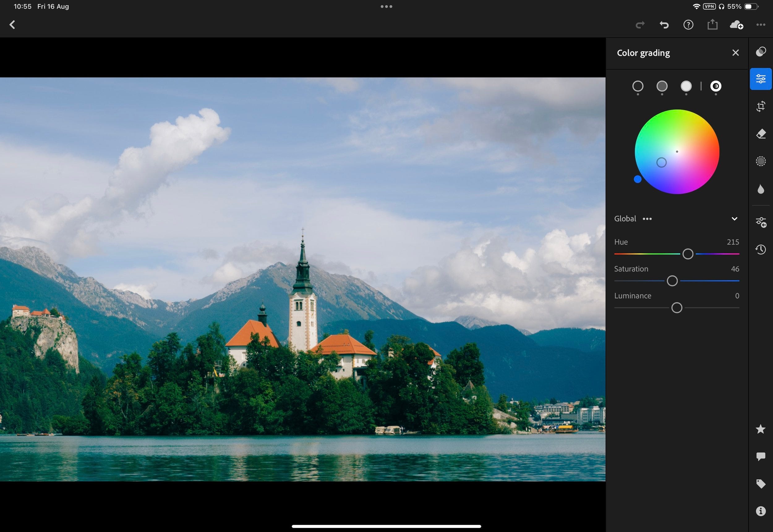Open the Keywords tag icon

tap(761, 484)
